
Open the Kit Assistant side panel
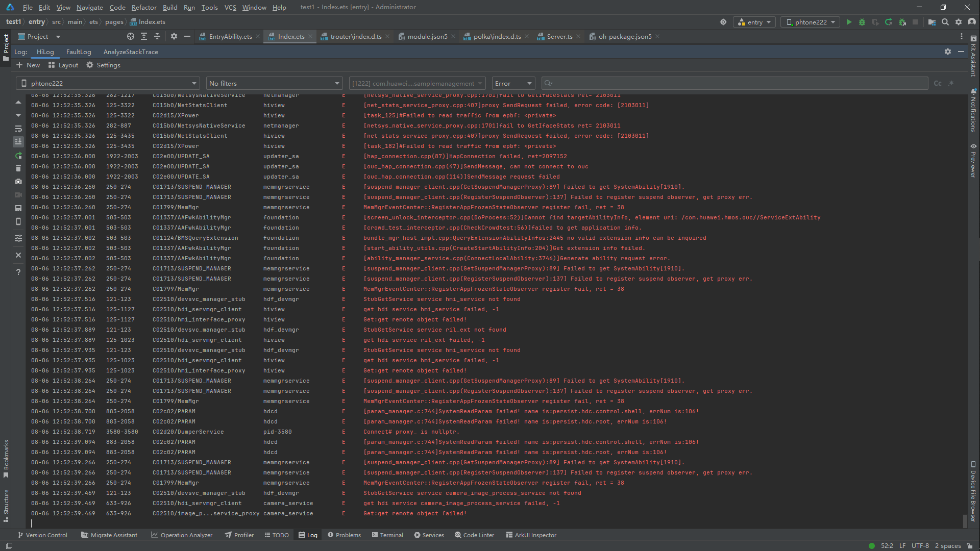(x=973, y=56)
